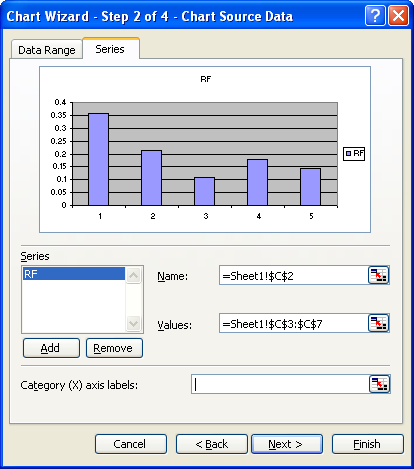Click the Help question mark button
This screenshot has width=414, height=469.
375,16
